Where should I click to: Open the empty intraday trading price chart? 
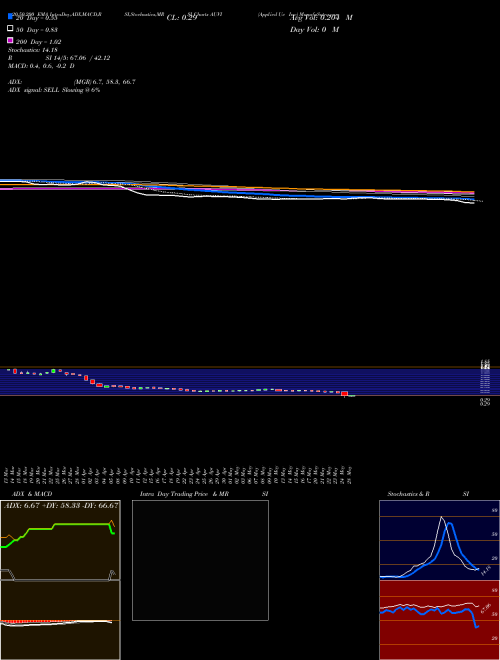[200, 560]
